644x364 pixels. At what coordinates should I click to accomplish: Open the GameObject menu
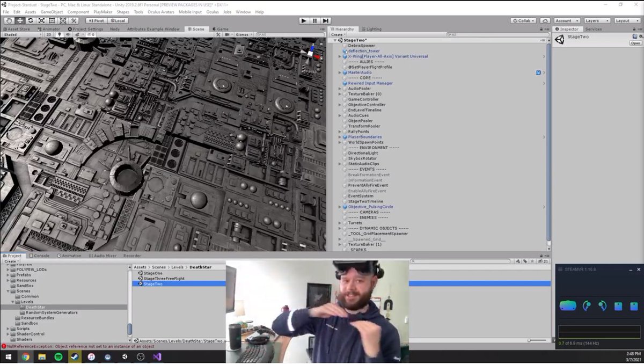(x=52, y=12)
